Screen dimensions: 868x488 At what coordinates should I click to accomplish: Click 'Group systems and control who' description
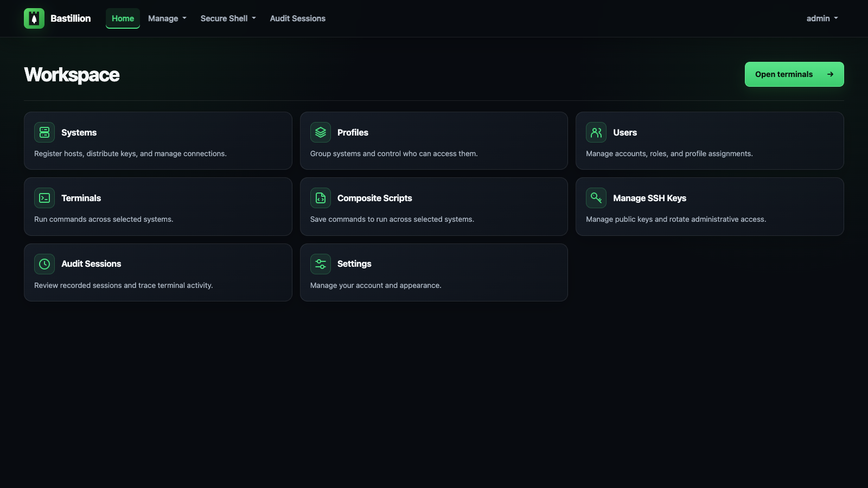click(x=394, y=153)
